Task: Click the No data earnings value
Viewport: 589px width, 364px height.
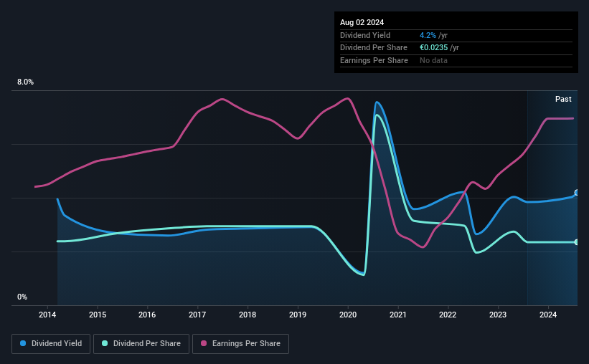Action: [433, 60]
